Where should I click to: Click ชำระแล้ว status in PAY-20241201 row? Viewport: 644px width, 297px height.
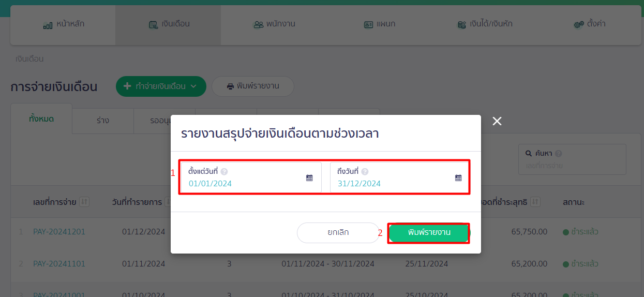[580, 232]
